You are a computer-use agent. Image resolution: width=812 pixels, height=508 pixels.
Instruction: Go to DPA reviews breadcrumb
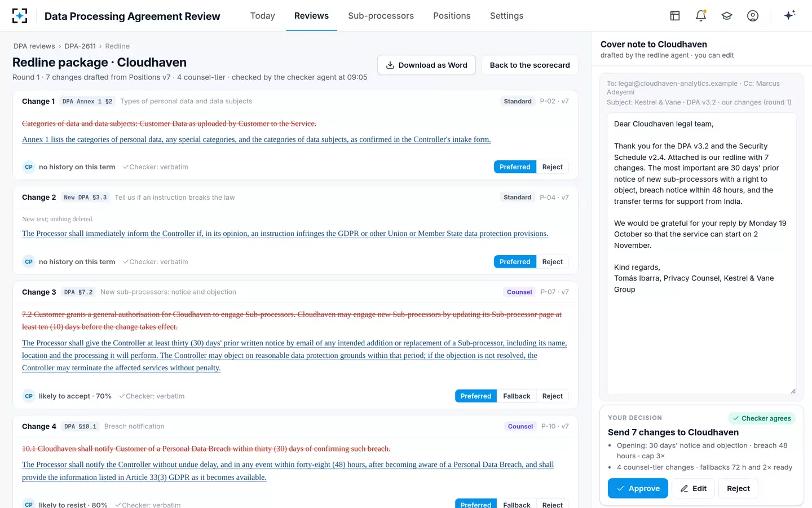(34, 46)
